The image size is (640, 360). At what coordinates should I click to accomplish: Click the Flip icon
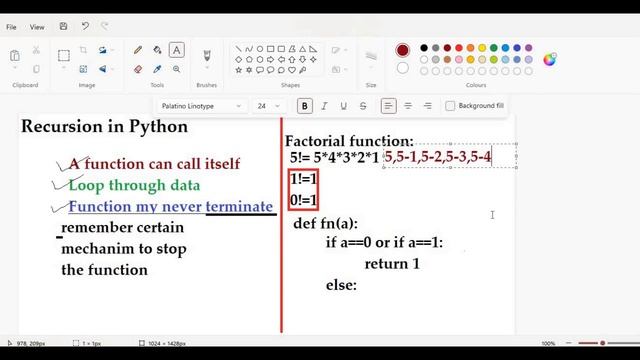click(x=102, y=69)
